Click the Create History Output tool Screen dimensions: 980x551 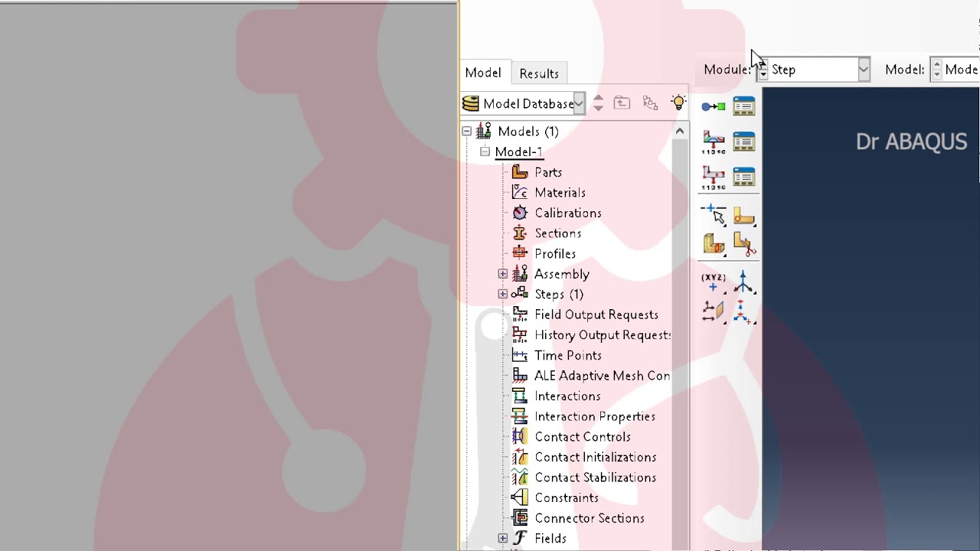[x=714, y=178]
